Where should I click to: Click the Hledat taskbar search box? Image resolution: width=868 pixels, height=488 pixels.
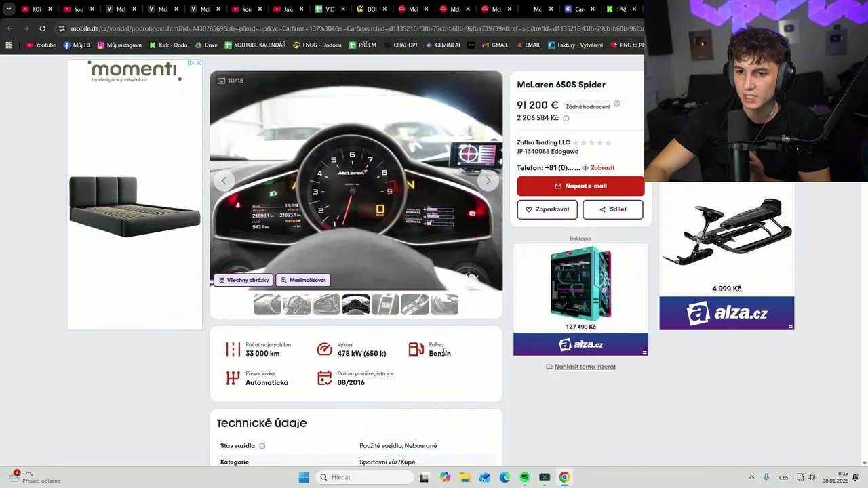(x=365, y=477)
